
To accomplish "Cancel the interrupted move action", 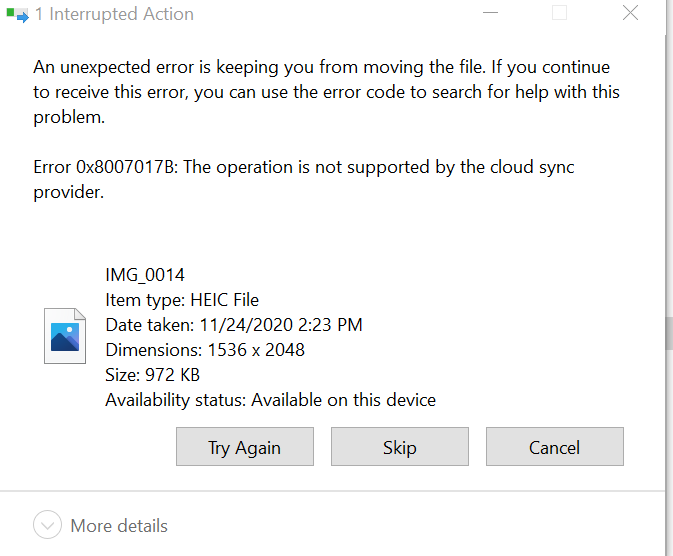I will (x=554, y=447).
